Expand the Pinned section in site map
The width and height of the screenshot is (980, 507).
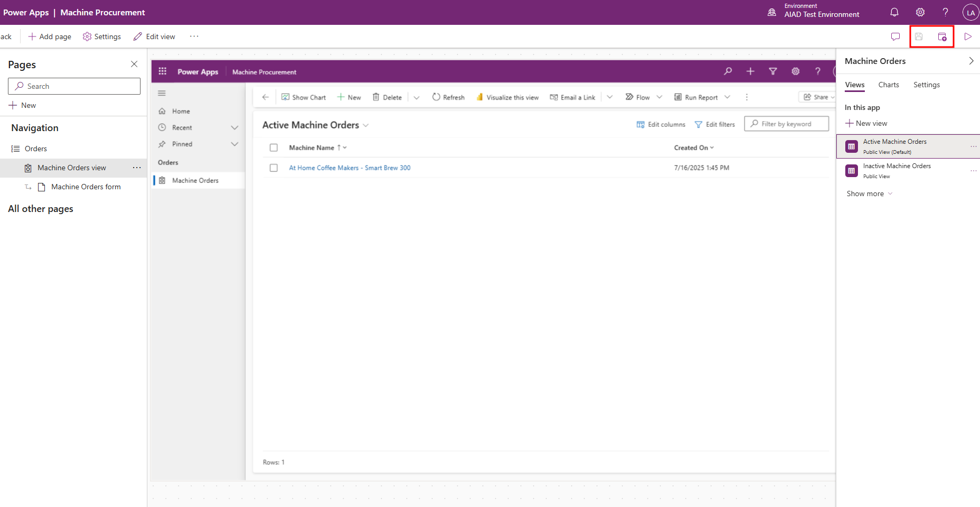click(235, 144)
